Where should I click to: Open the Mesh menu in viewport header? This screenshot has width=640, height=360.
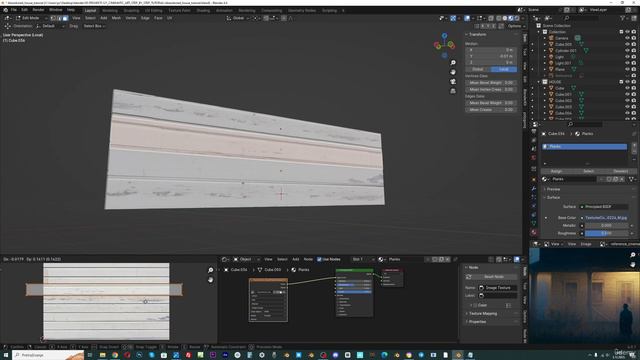(116, 18)
